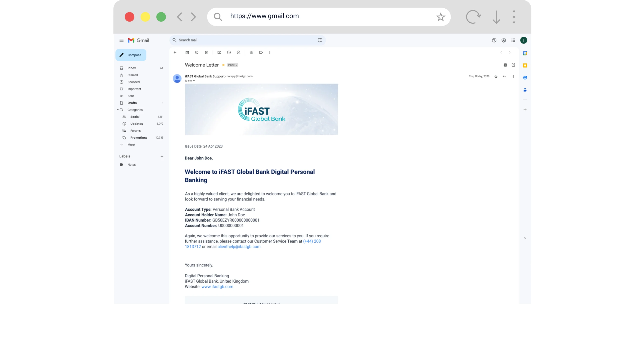Snooze email using the clock icon
644x341 pixels.
(229, 53)
